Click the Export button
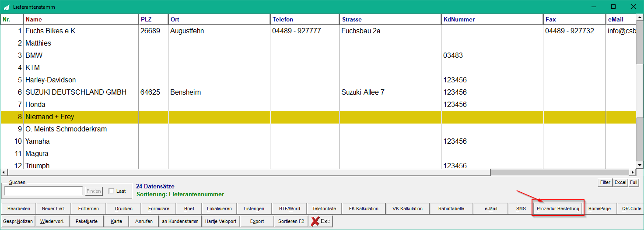This screenshot has height=230, width=644. (x=257, y=221)
